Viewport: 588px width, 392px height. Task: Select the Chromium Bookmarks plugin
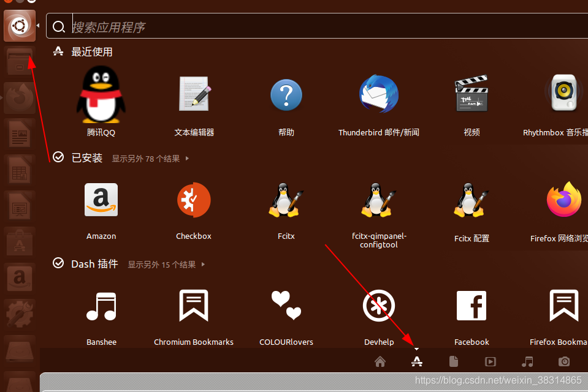[x=194, y=306]
